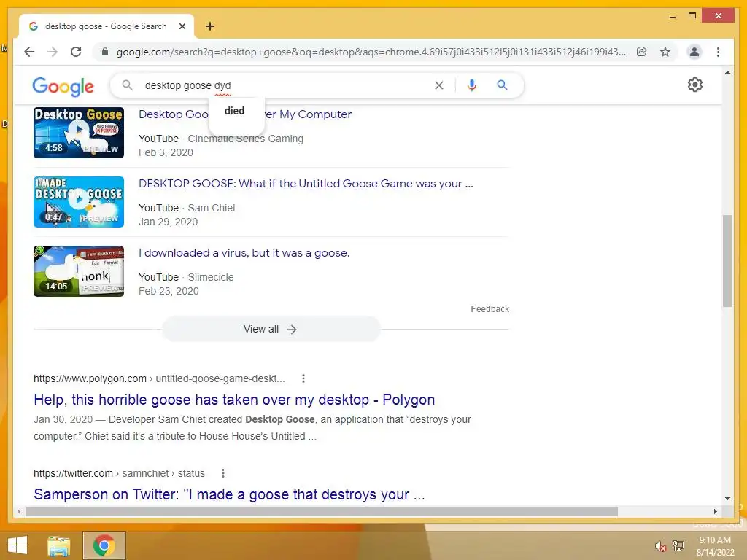Go back to the previous page

[29, 52]
